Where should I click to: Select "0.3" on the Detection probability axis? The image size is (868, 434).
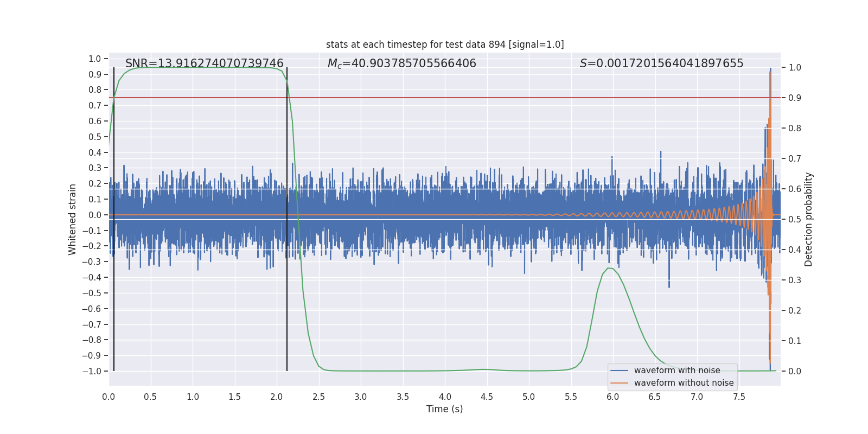[x=795, y=280]
